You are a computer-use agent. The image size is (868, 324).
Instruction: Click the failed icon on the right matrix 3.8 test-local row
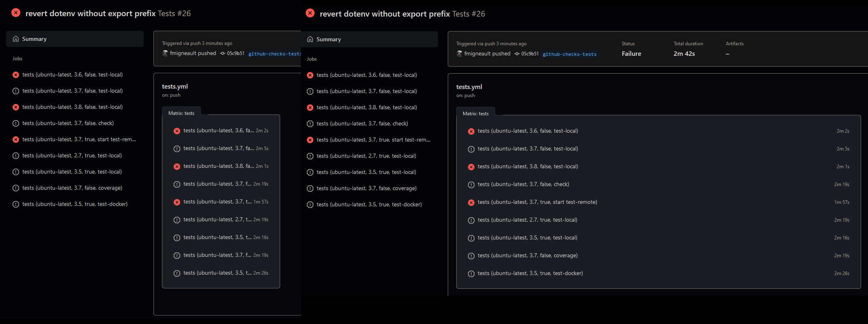tap(471, 167)
